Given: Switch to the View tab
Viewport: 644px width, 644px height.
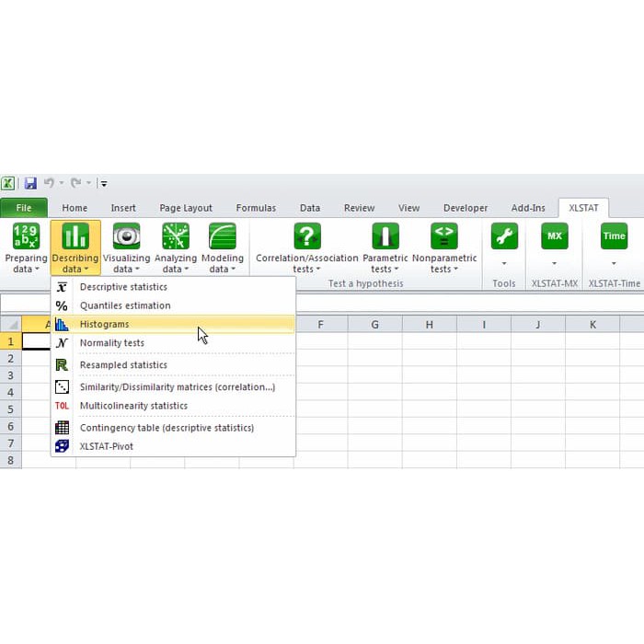Looking at the screenshot, I should [408, 208].
